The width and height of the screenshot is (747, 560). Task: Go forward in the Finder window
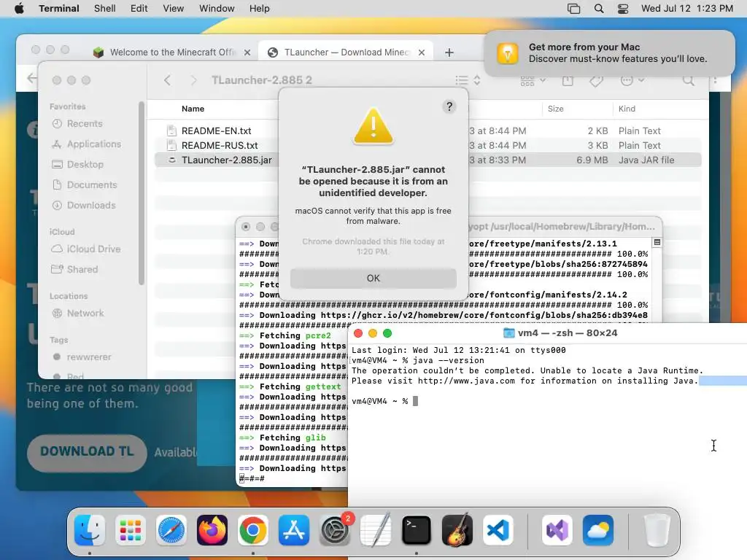(x=193, y=80)
